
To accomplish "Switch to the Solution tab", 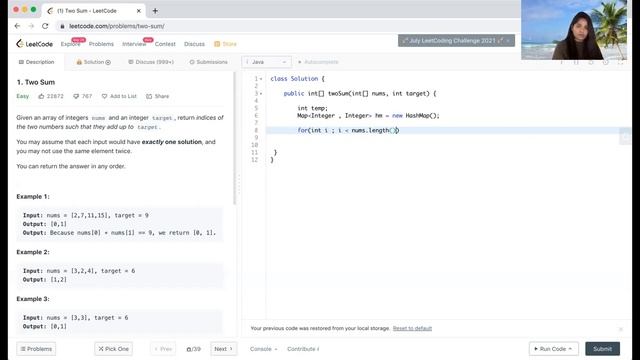I will [93, 62].
